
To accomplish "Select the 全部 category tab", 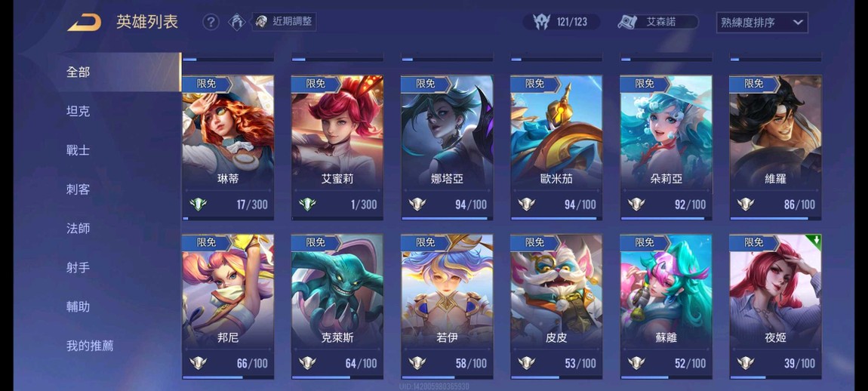I will [78, 72].
